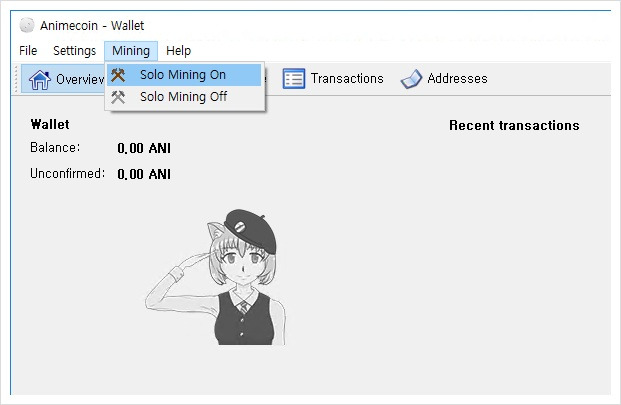Image resolution: width=621 pixels, height=405 pixels.
Task: Click the toolbar drag handle grip
Action: (x=16, y=79)
